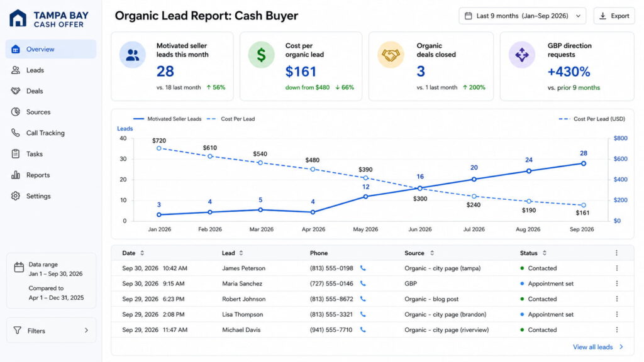Click Appointment set status for Lisa Thompson

(547, 314)
